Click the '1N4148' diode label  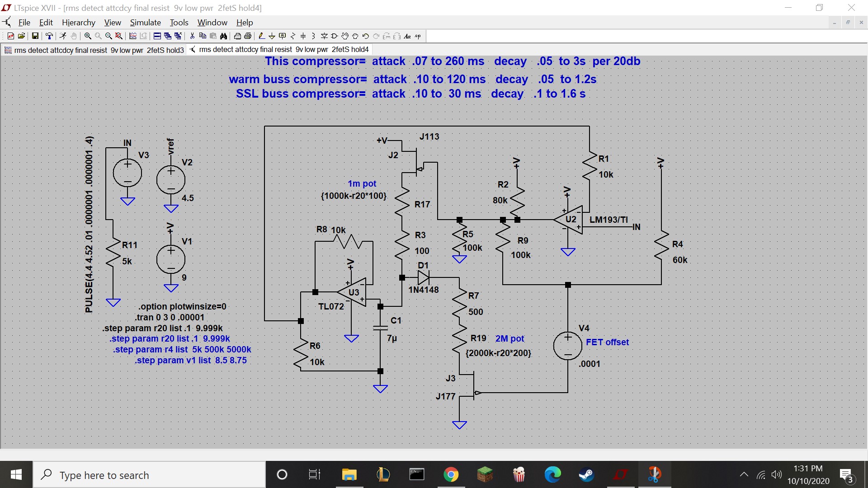(424, 290)
